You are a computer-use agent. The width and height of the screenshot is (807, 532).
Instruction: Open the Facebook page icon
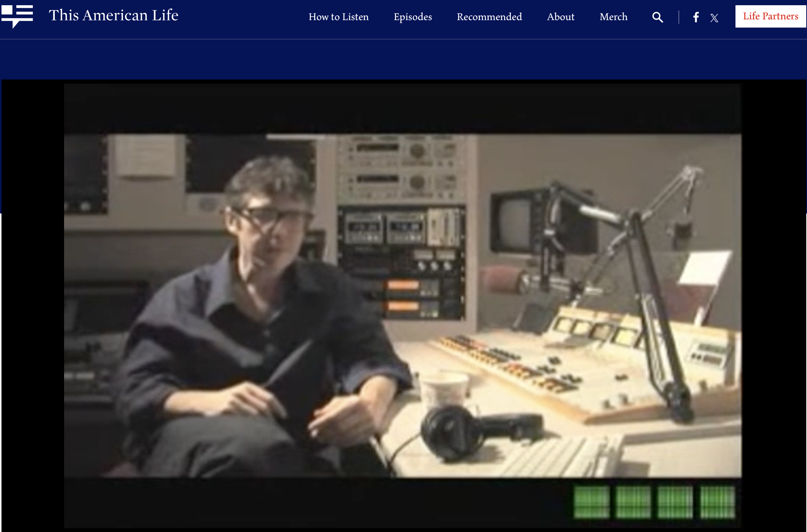tap(696, 17)
